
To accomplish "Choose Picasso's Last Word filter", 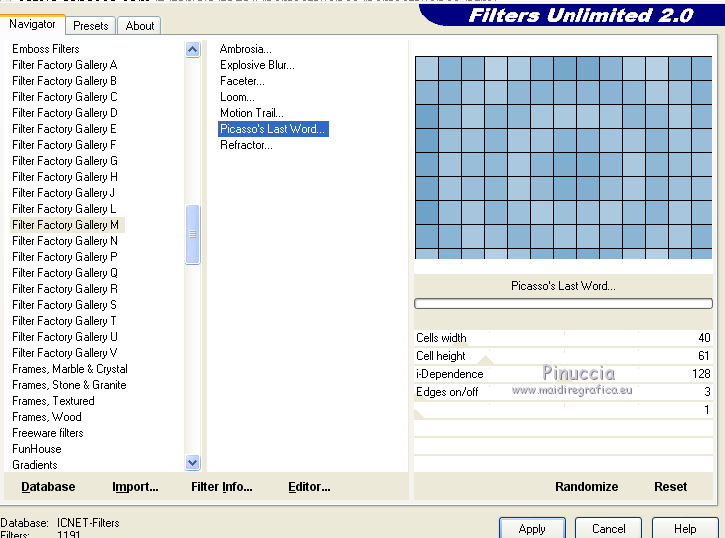I will [x=273, y=129].
